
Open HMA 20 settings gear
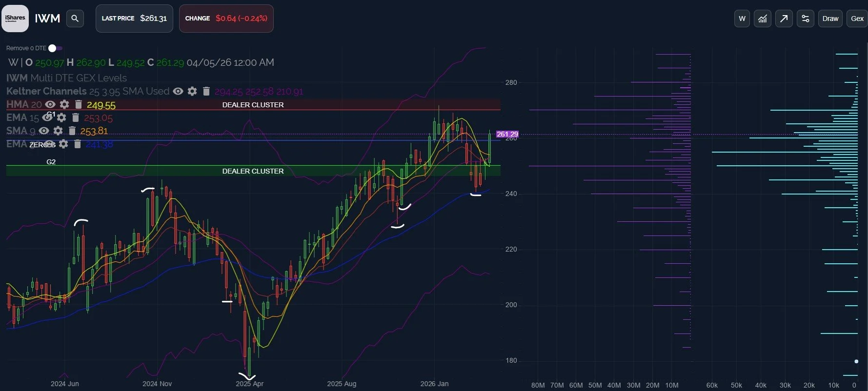tap(64, 104)
